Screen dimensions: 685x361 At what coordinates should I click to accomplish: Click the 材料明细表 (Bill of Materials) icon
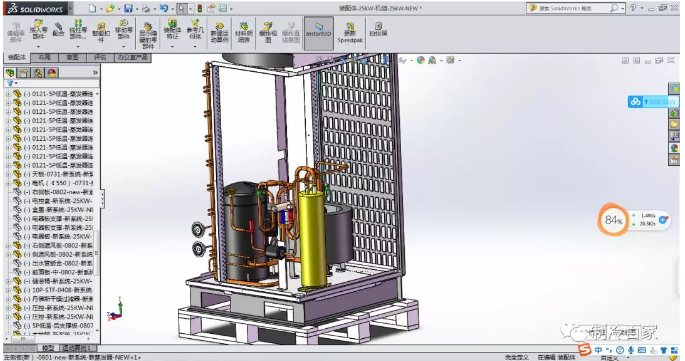tap(244, 32)
